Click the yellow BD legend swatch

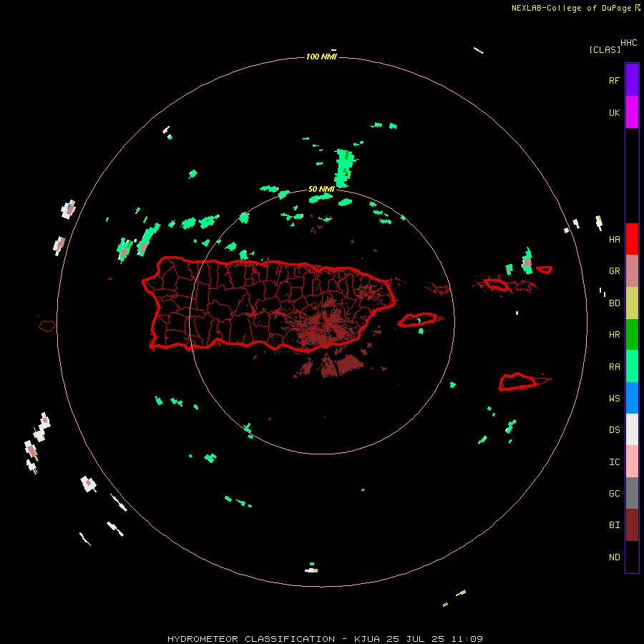click(x=632, y=303)
